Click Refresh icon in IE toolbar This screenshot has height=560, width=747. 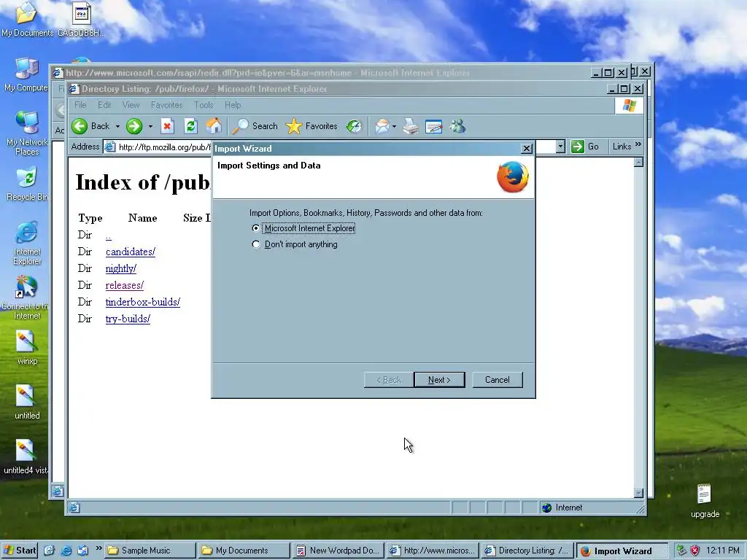pos(190,126)
